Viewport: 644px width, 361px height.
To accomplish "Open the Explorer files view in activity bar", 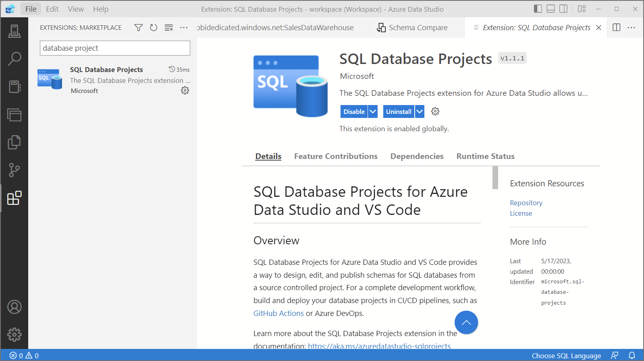I will coord(15,142).
